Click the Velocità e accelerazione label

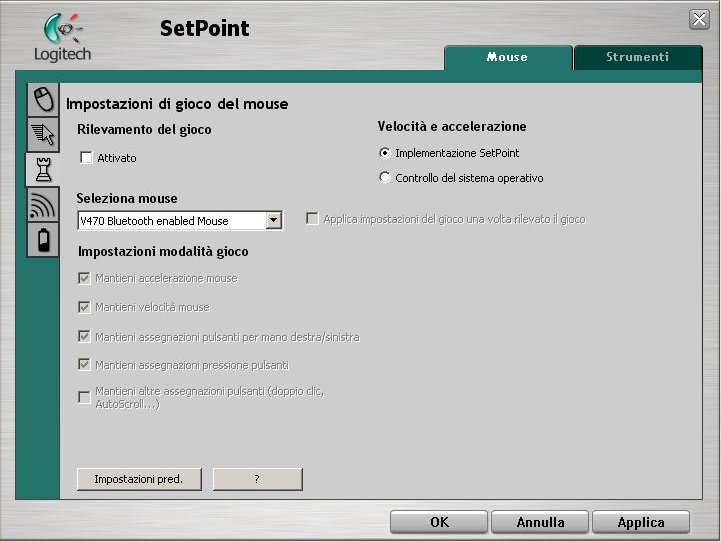point(452,126)
